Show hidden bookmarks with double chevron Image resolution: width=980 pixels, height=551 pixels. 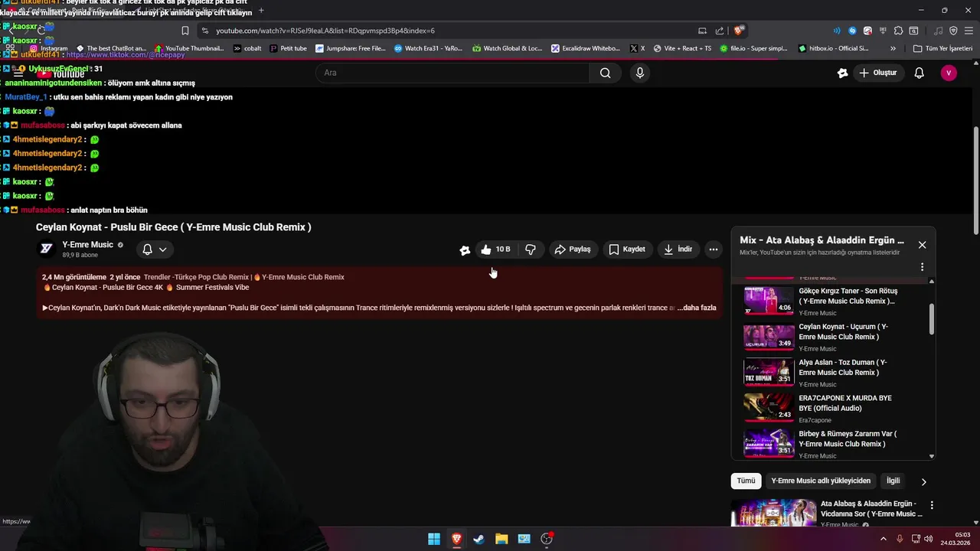point(893,48)
